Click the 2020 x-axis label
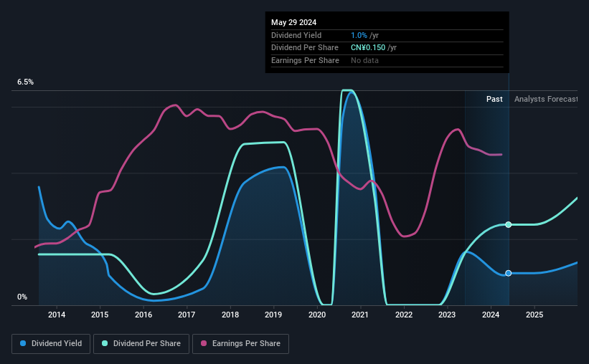The image size is (589, 364). (x=317, y=315)
